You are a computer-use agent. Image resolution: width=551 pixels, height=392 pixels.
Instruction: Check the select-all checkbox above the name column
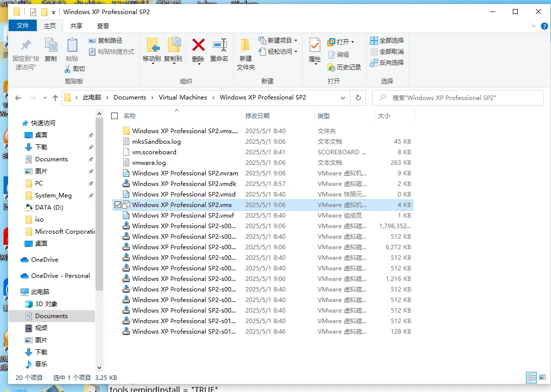114,115
